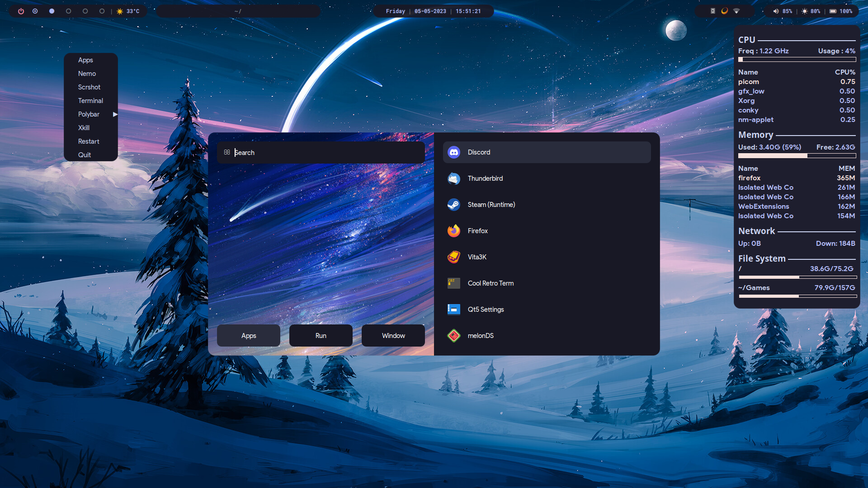Screen dimensions: 868x488
Task: Click the 80% brightness value
Action: coord(816,11)
